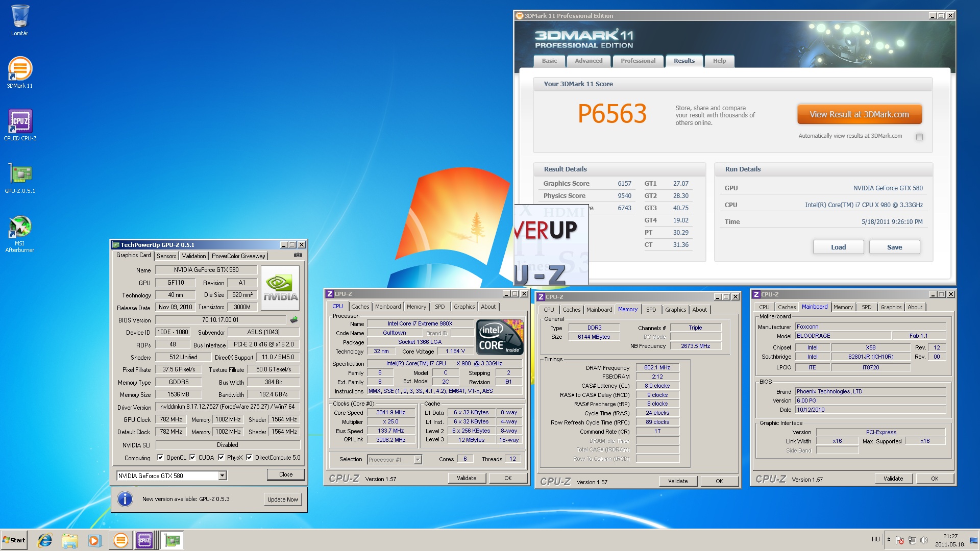This screenshot has width=980, height=551.
Task: Toggle the PhysX checkbox
Action: click(x=221, y=458)
